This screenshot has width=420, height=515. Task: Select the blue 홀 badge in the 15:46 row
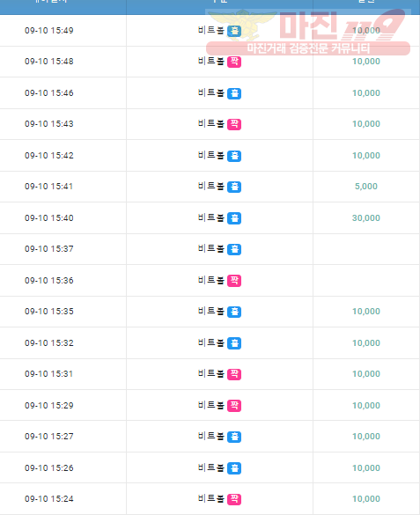[234, 93]
